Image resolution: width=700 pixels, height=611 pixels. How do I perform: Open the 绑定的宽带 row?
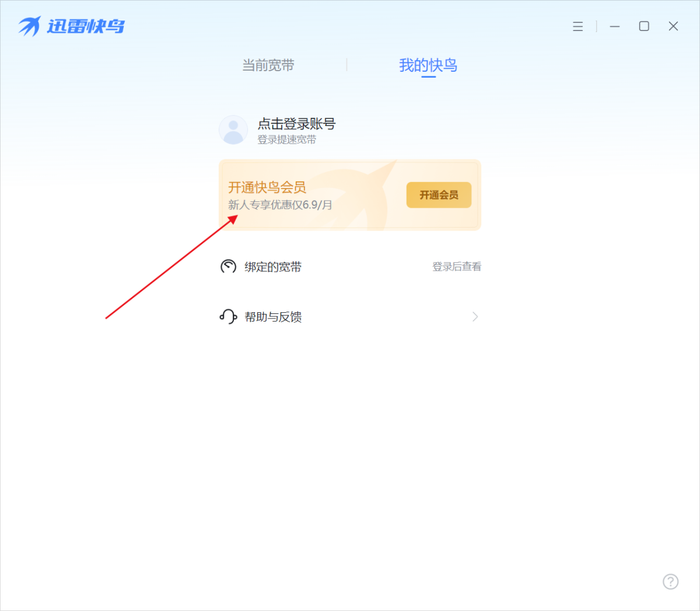[350, 267]
